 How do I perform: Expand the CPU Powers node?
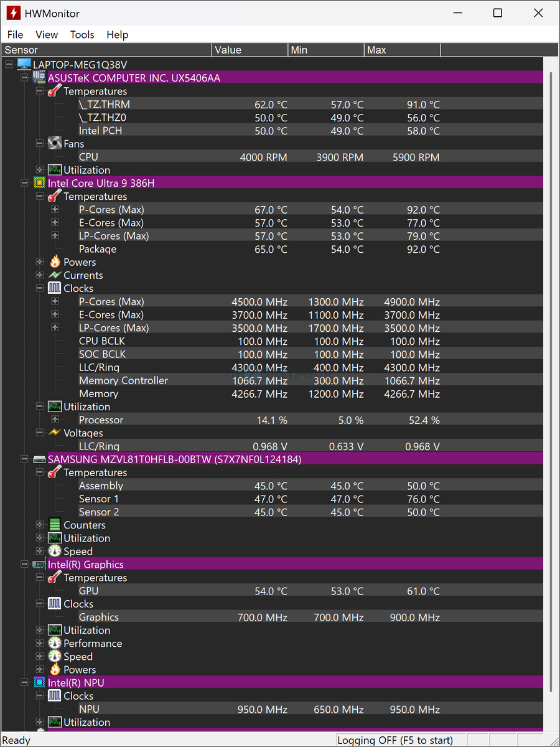coord(40,261)
